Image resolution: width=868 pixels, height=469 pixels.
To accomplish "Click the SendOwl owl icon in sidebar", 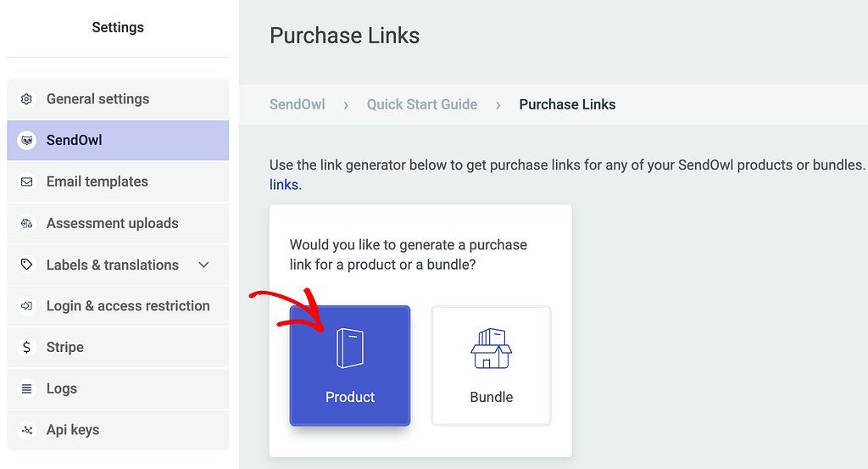I will click(x=26, y=140).
